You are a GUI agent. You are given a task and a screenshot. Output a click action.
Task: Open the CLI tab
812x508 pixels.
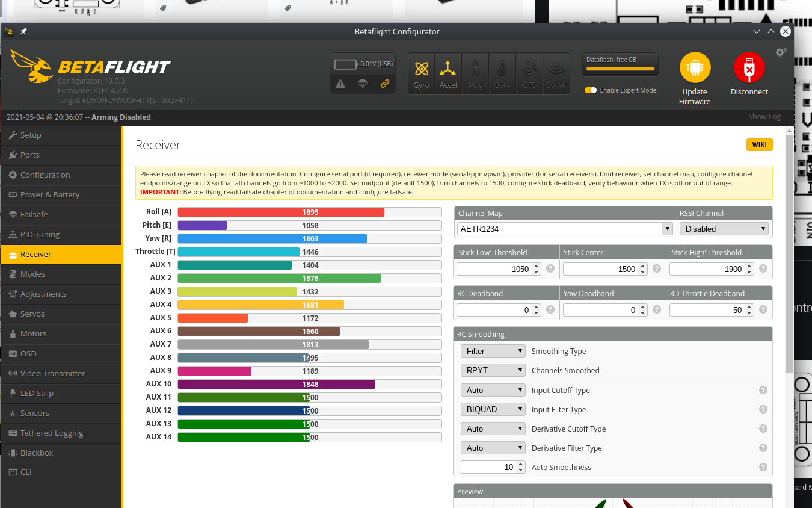61,472
